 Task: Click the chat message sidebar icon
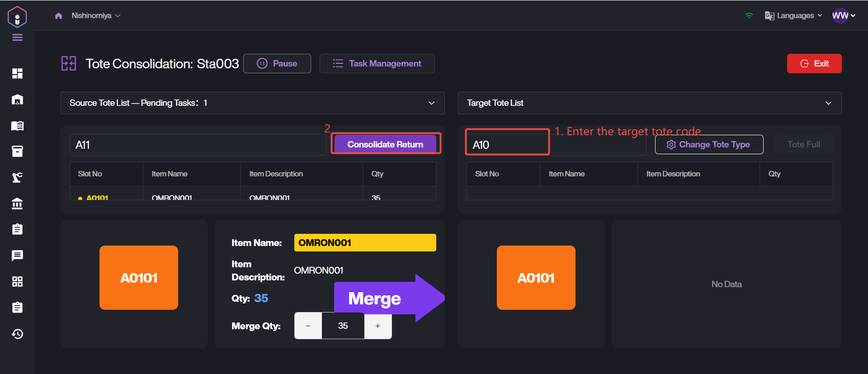(17, 256)
